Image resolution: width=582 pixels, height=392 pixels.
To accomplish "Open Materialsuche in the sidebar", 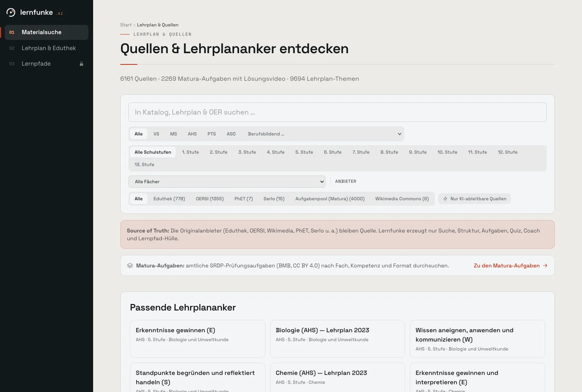I will [x=47, y=32].
